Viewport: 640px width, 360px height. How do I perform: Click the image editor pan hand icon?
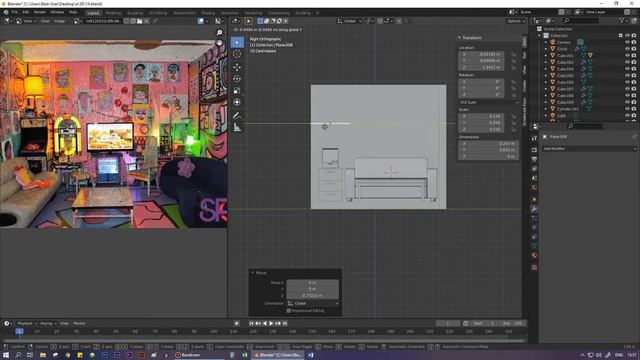click(x=220, y=42)
